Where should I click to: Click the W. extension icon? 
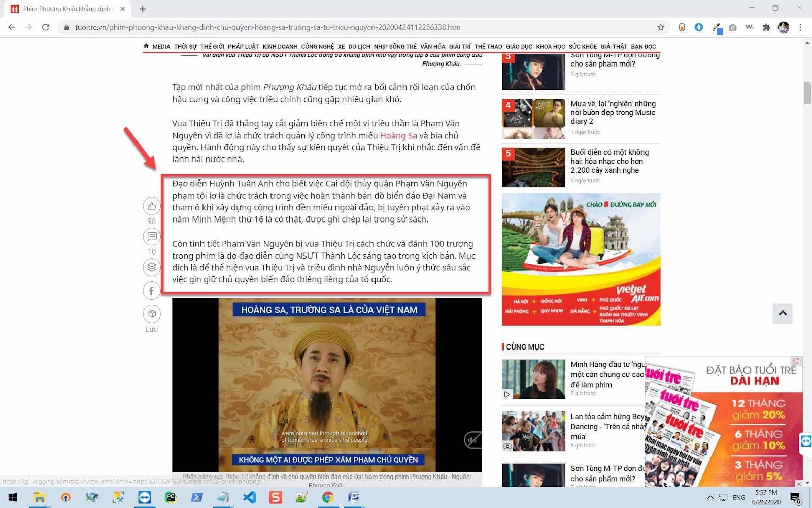750,27
